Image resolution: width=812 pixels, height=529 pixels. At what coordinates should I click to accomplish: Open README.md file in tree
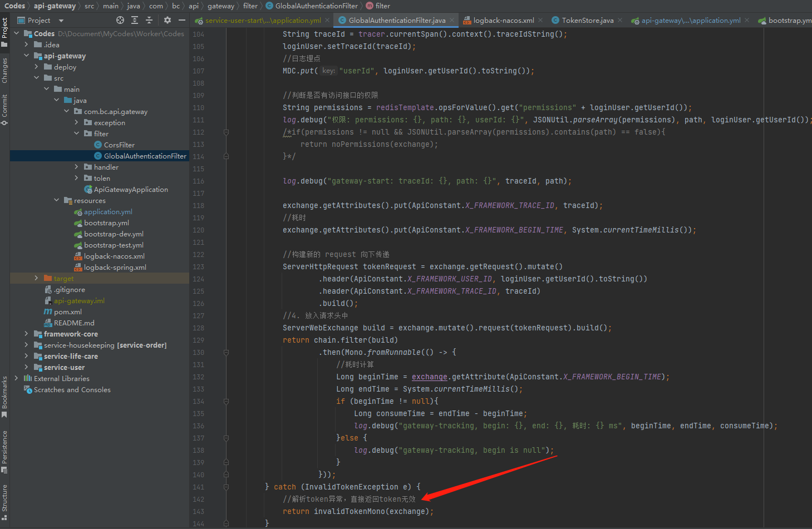74,323
